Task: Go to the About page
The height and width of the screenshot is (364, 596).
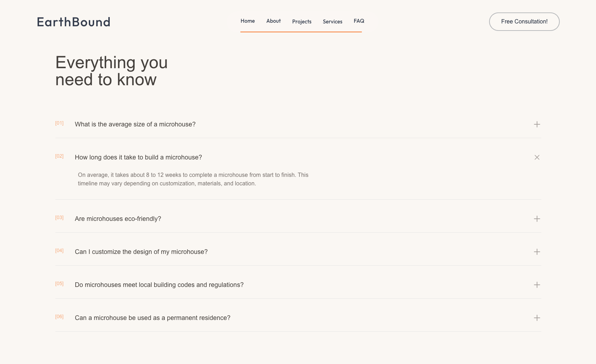Action: 273,21
